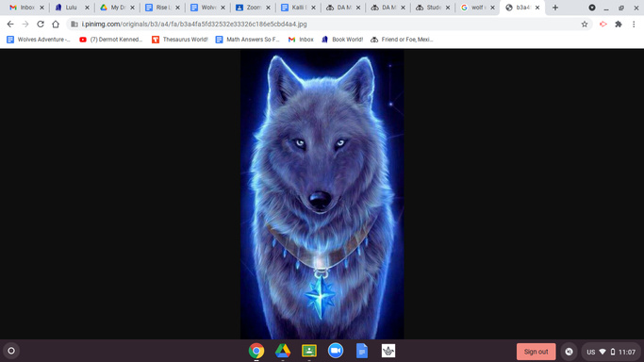Close the Lulu tab

[87, 8]
